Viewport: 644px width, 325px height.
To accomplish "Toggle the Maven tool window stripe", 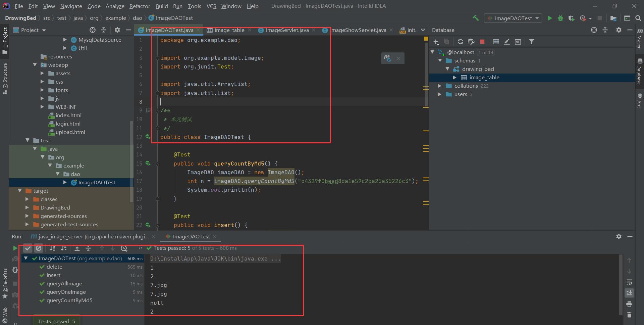I will coord(639,39).
